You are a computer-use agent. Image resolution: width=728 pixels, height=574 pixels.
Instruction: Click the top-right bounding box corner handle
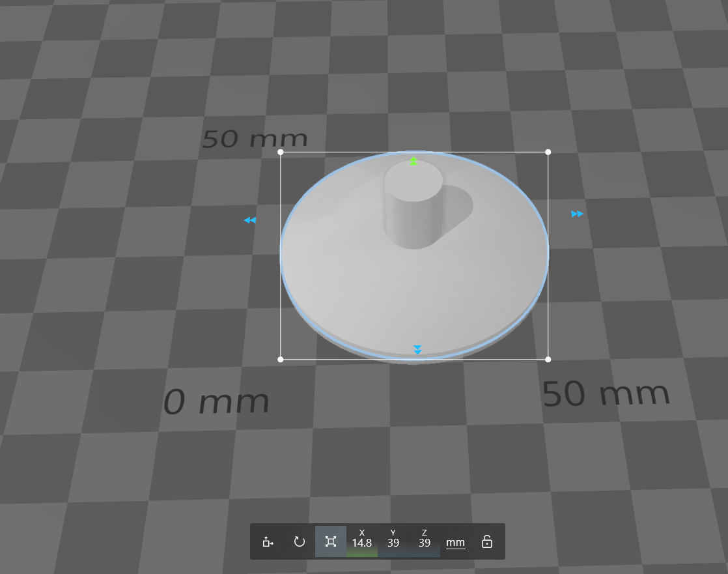point(548,152)
